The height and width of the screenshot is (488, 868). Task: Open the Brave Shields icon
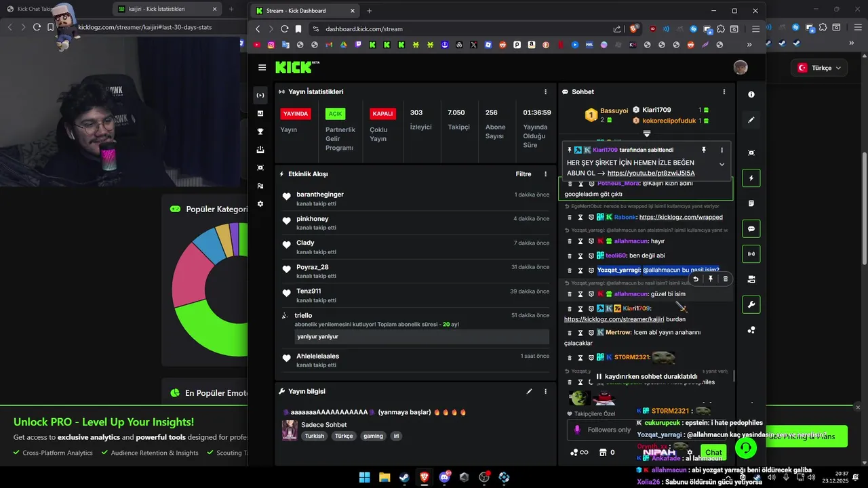pyautogui.click(x=635, y=29)
